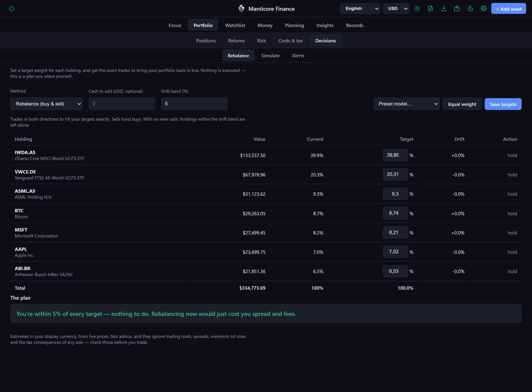The image size is (532, 392).
Task: Click the download arrow icon
Action: coord(444,8)
